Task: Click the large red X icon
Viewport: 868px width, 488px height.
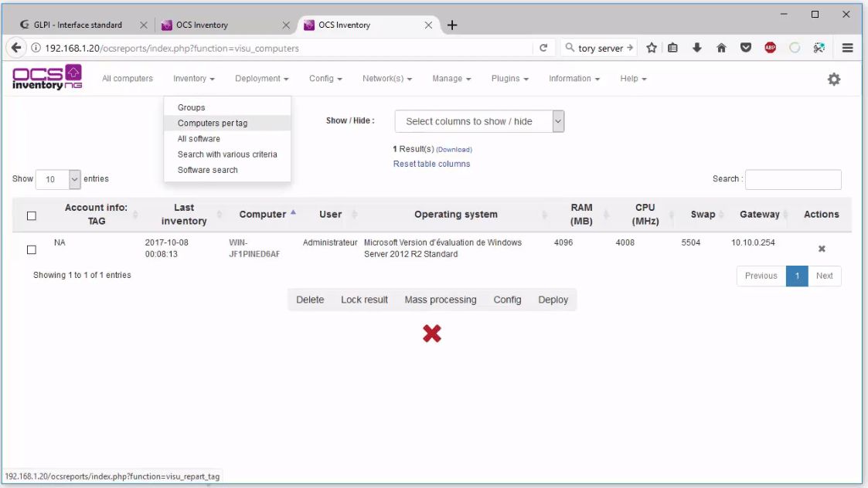Action: 432,334
